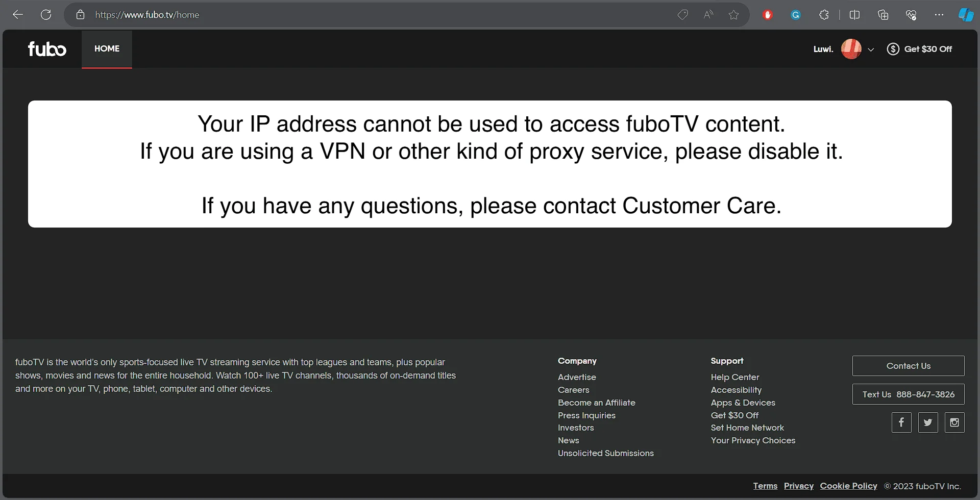The image size is (980, 500).
Task: Open Copilot sidebar icon
Action: pos(965,15)
